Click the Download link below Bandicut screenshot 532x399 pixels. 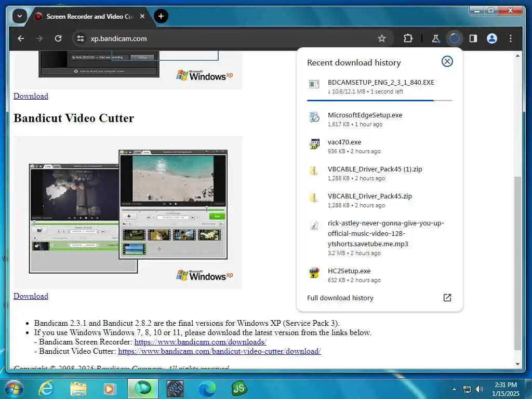point(31,296)
